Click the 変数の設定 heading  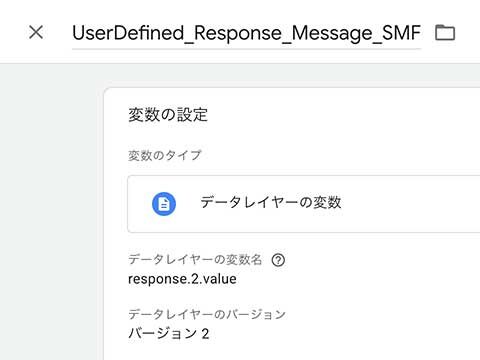(168, 115)
